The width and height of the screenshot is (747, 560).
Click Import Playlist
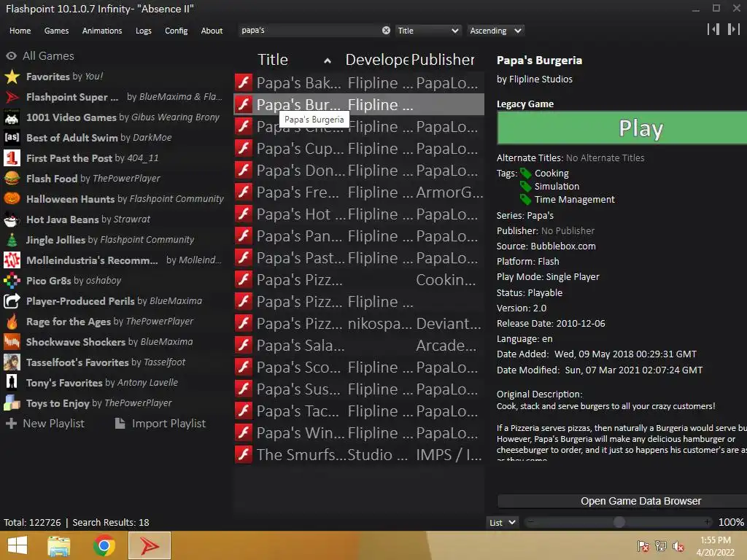pyautogui.click(x=160, y=424)
